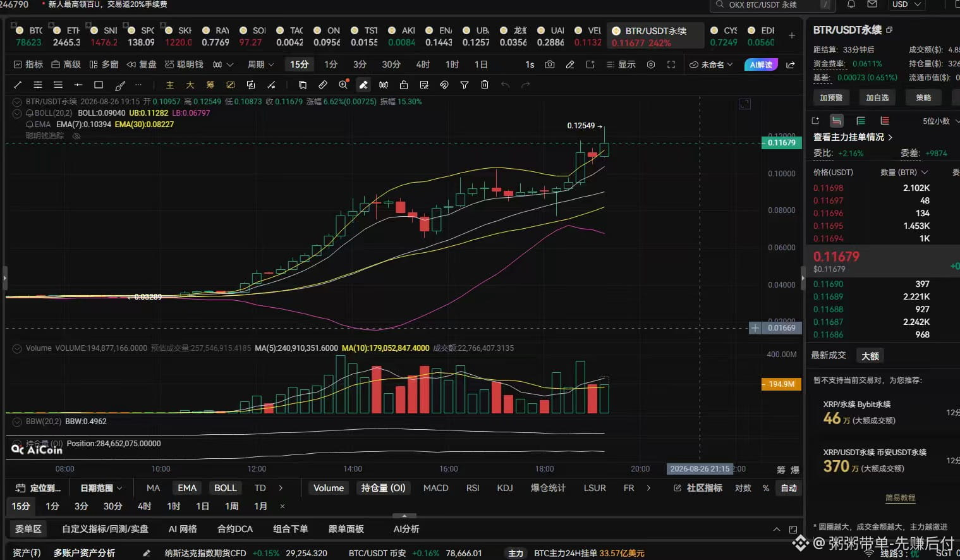Click the AI解读 button
The image size is (960, 560).
(x=761, y=64)
